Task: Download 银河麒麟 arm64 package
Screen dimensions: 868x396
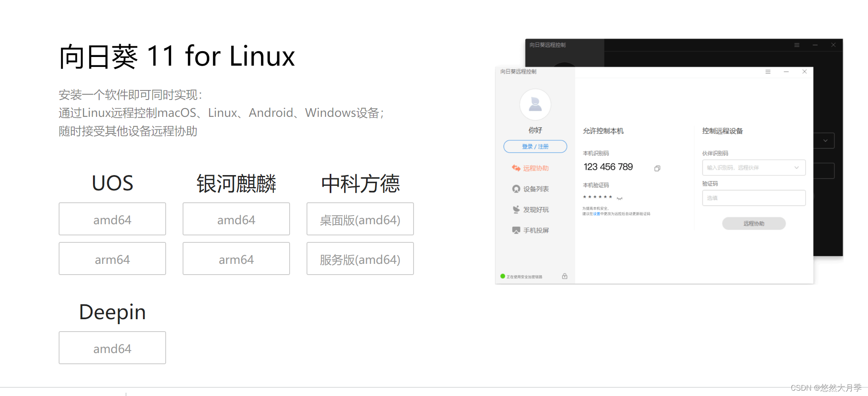Action: (x=236, y=258)
